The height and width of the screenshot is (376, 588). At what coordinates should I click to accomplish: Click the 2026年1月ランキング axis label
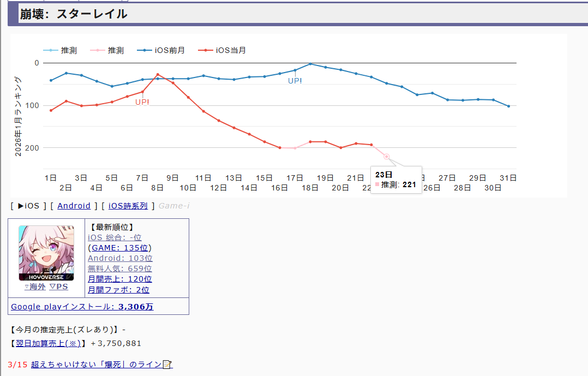tap(18, 117)
